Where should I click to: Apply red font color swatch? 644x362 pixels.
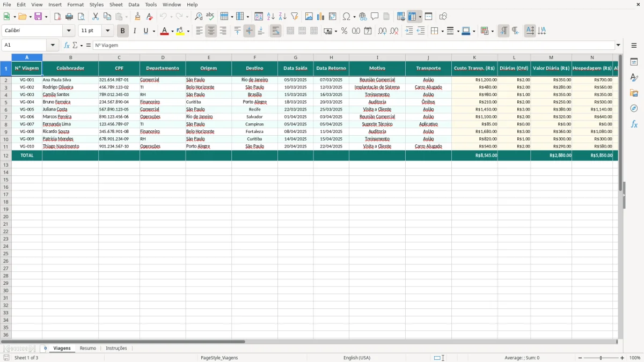click(164, 31)
